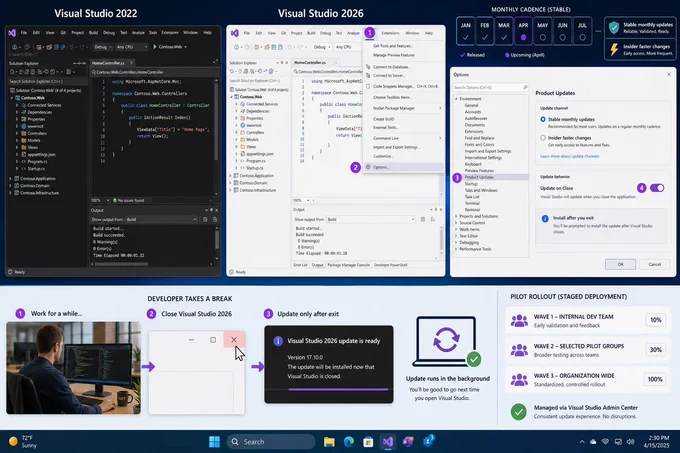This screenshot has width=680, height=453.
Task: Choose Get Tools and Features menu entry
Action: (403, 46)
